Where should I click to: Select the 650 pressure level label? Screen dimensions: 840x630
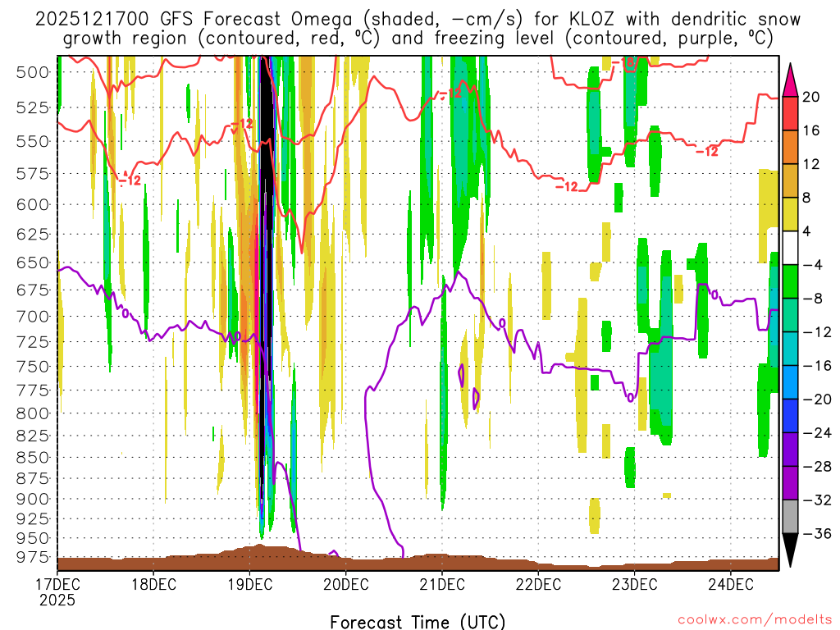click(x=33, y=262)
